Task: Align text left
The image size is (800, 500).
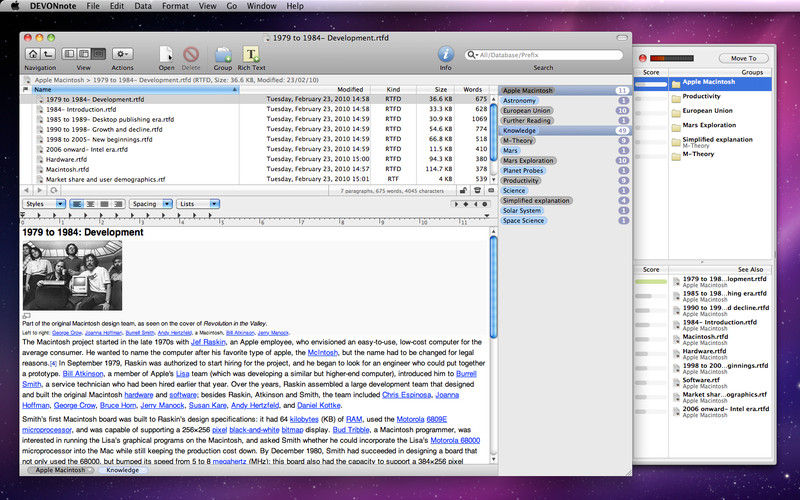Action: point(77,204)
